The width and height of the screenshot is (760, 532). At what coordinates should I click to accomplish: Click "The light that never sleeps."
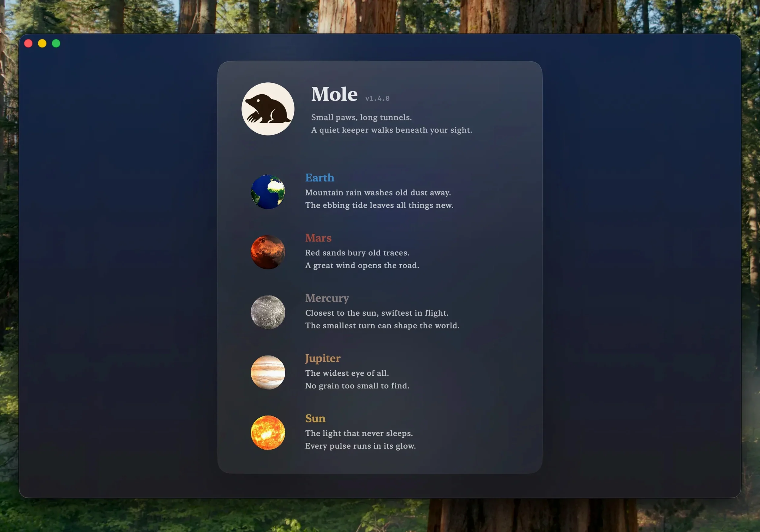(359, 433)
